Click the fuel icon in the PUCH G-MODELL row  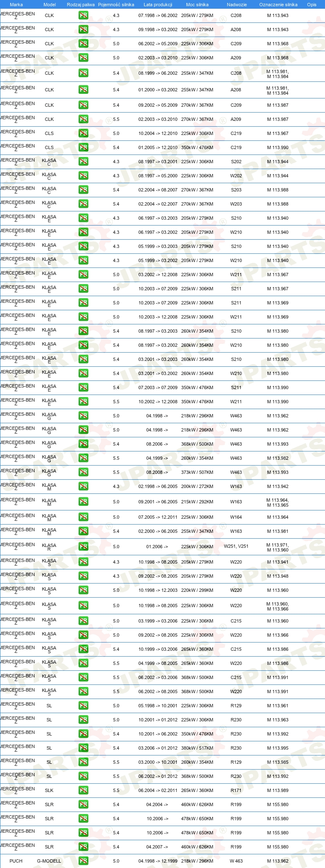(x=83, y=861)
